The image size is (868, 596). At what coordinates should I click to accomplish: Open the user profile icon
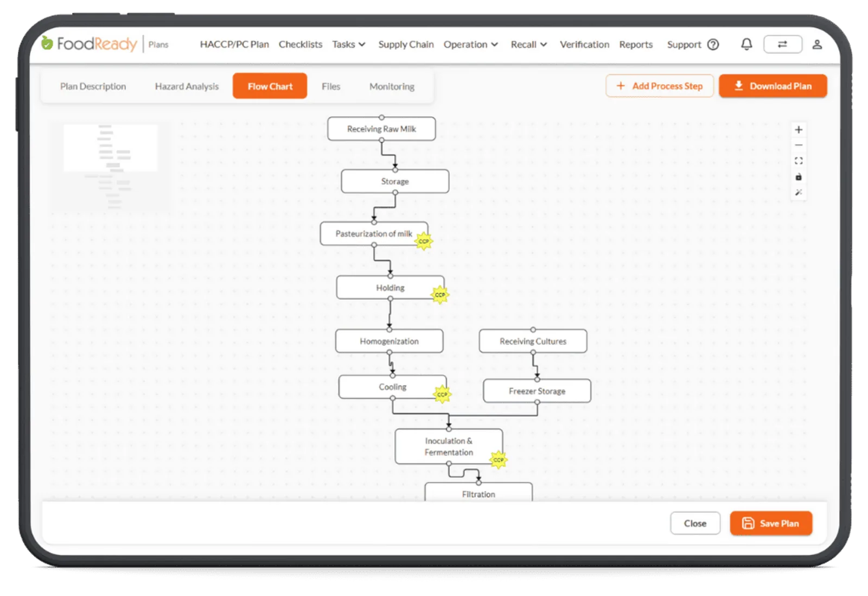pos(817,45)
